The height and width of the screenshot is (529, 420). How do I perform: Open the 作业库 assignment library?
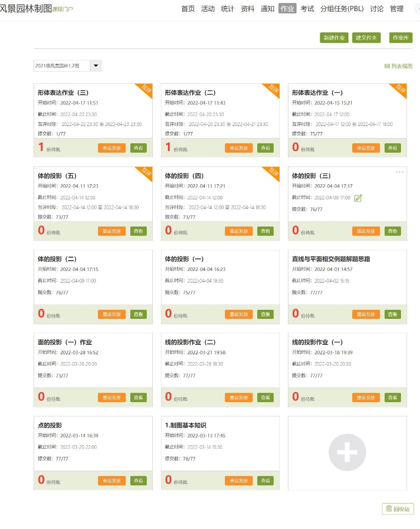(x=401, y=38)
